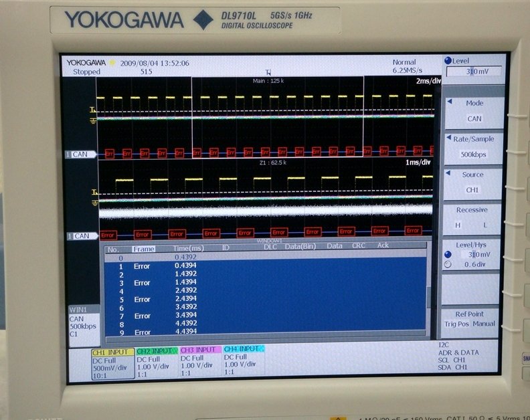
Task: Click the Stopped acquisition status text
Action: (86, 72)
